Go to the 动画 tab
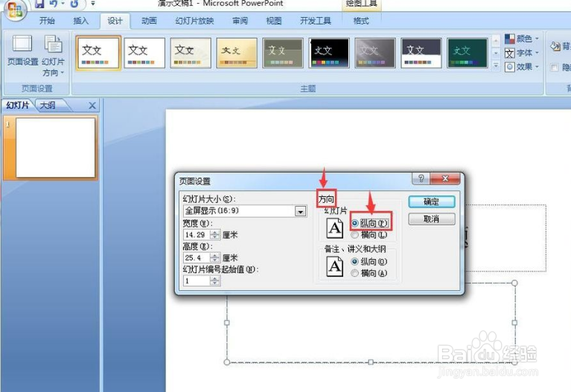 point(149,21)
